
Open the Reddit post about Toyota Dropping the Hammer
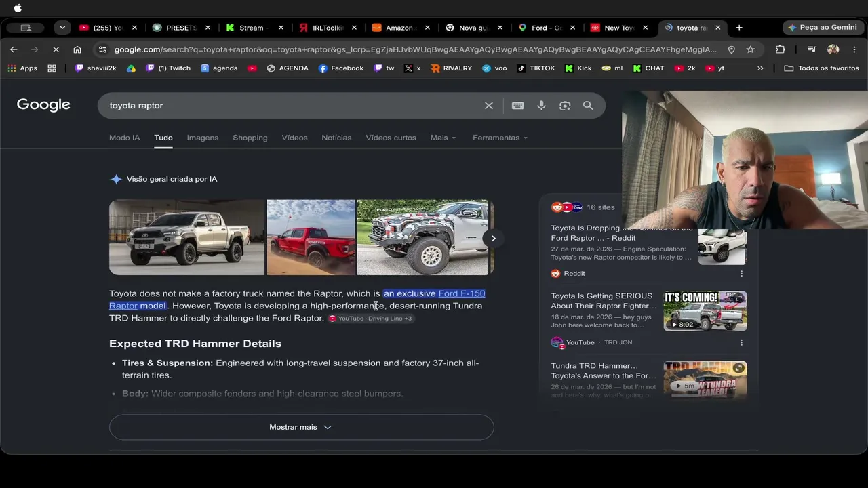click(x=622, y=233)
